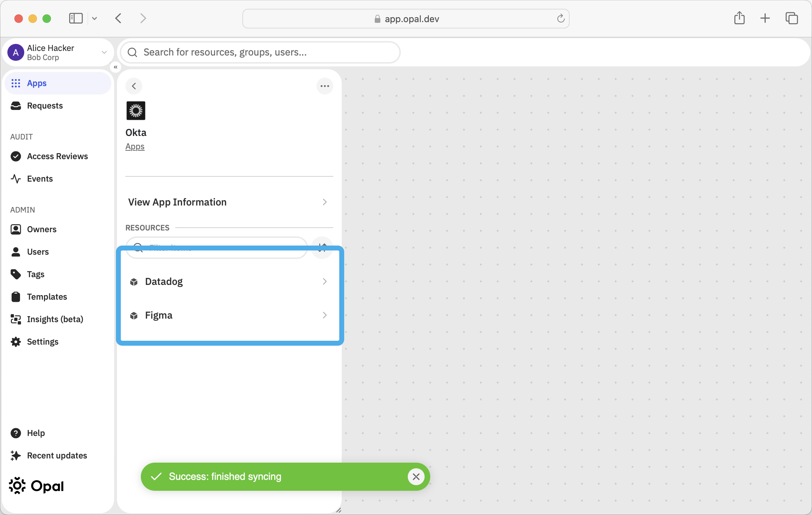Go forward in Safari browser history
The image size is (812, 515).
click(143, 18)
